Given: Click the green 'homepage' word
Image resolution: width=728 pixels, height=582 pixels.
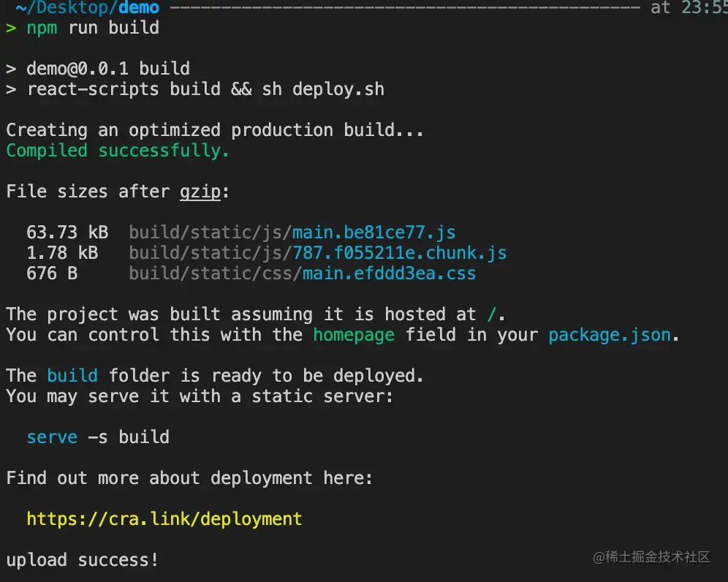Looking at the screenshot, I should pos(354,336).
